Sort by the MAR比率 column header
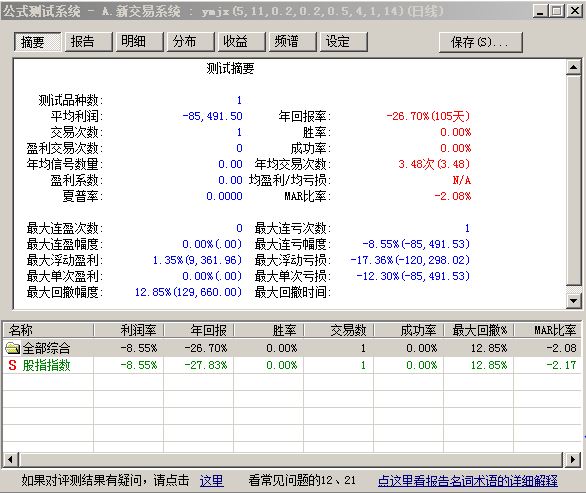The image size is (586, 493). coord(548,330)
